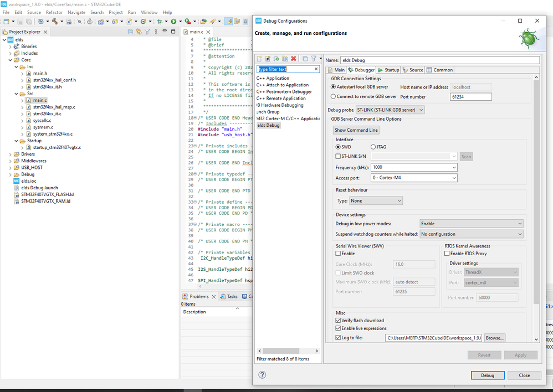Click the green Run icon in toolbar

coord(173,22)
